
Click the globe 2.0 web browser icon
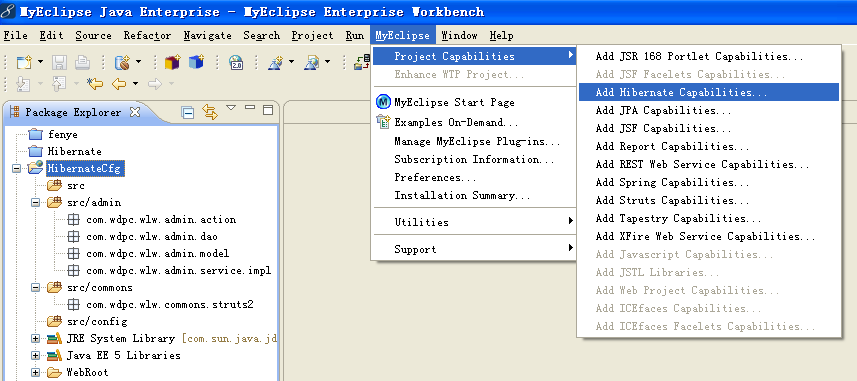[236, 62]
